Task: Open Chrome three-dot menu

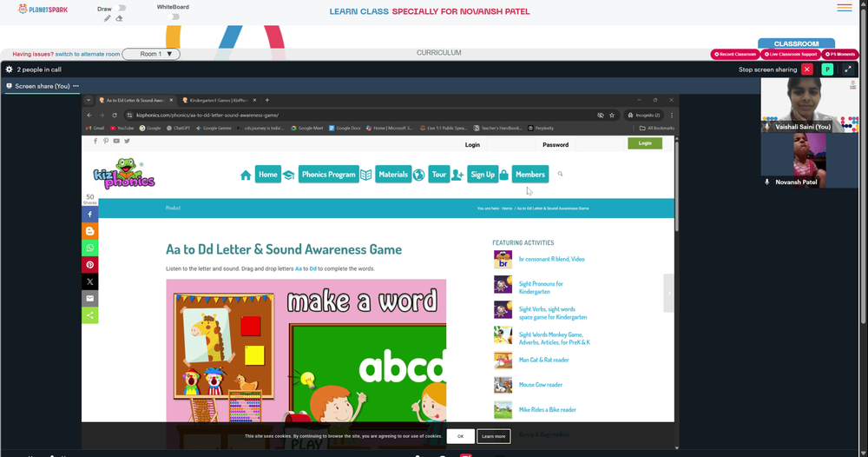Action: pyautogui.click(x=672, y=116)
